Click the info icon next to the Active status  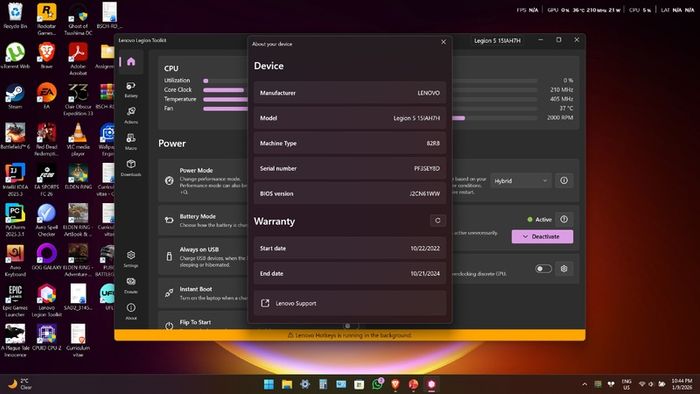click(564, 219)
